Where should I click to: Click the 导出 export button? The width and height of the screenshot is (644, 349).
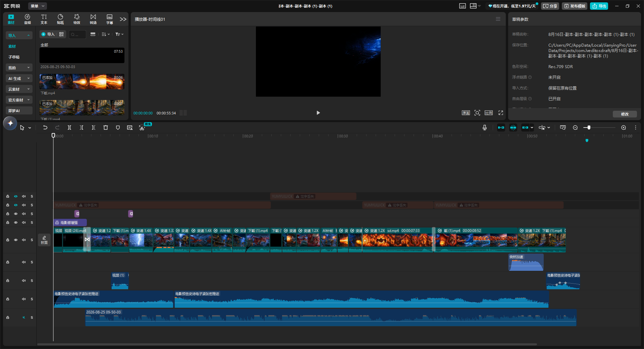coord(599,6)
